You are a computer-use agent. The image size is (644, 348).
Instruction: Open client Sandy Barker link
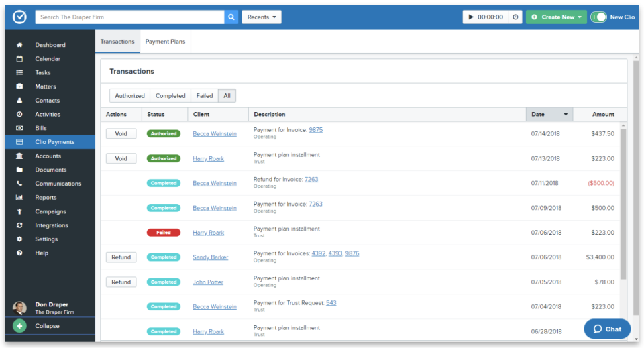click(210, 257)
